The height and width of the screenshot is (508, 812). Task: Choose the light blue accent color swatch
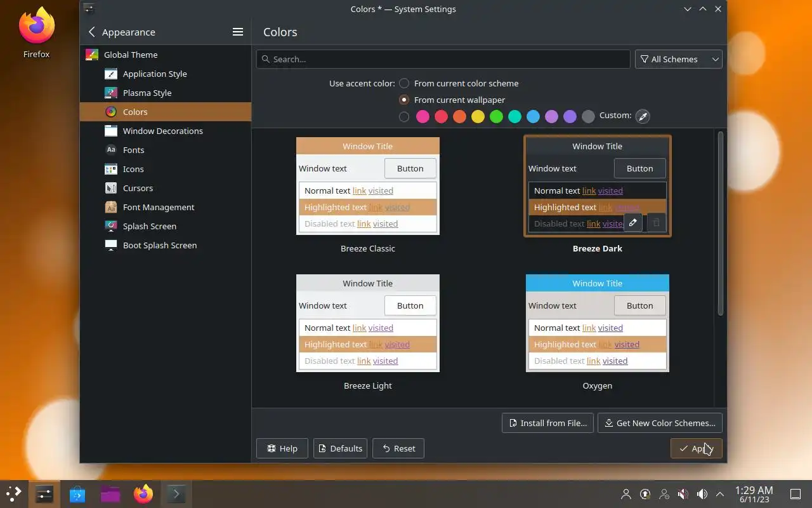[x=533, y=116]
